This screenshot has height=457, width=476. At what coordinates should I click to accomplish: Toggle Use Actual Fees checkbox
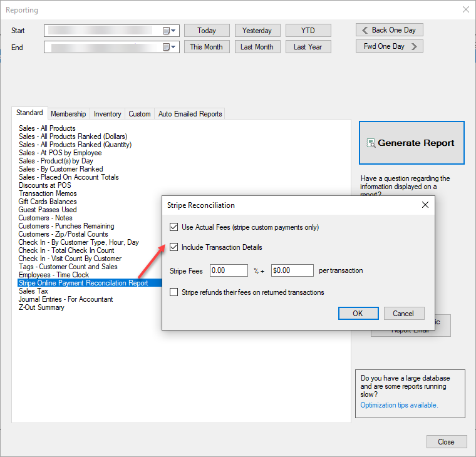[x=173, y=227]
